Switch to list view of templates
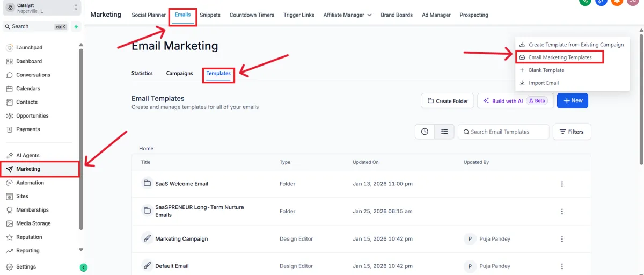The width and height of the screenshot is (644, 275). tap(444, 132)
